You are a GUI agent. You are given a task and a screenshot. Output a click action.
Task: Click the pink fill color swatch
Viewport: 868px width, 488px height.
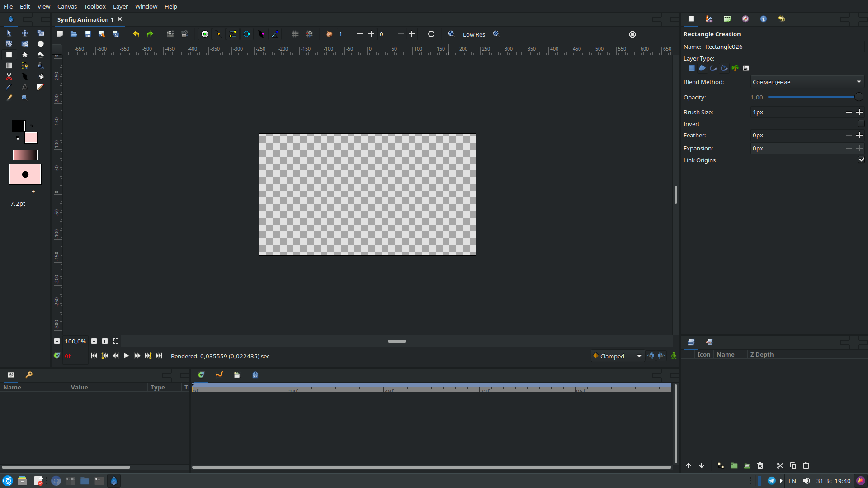pyautogui.click(x=31, y=137)
